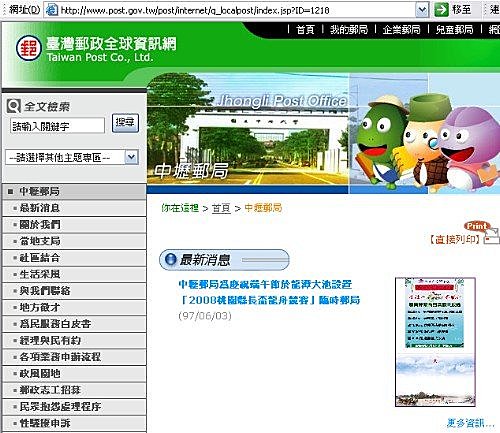
Task: Click the blue bullet beside 最新消息 heading
Action: (170, 259)
